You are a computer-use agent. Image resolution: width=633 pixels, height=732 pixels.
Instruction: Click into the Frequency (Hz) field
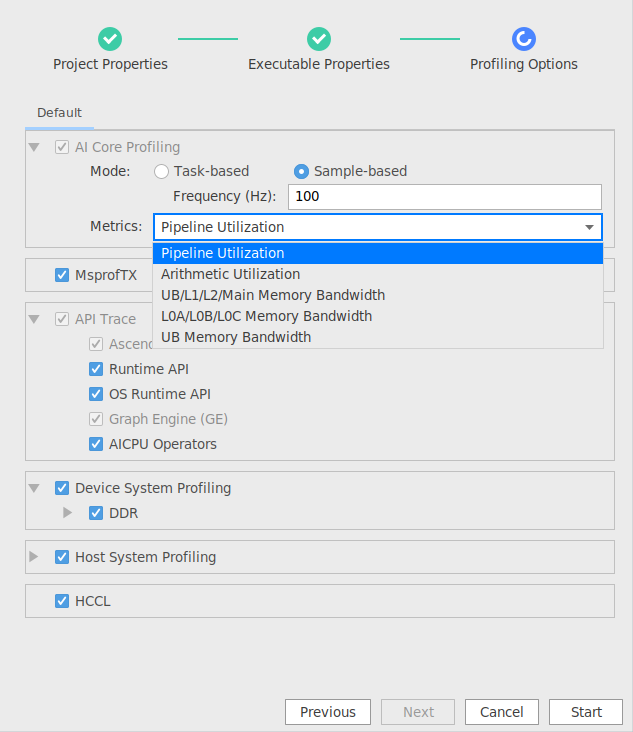point(444,197)
